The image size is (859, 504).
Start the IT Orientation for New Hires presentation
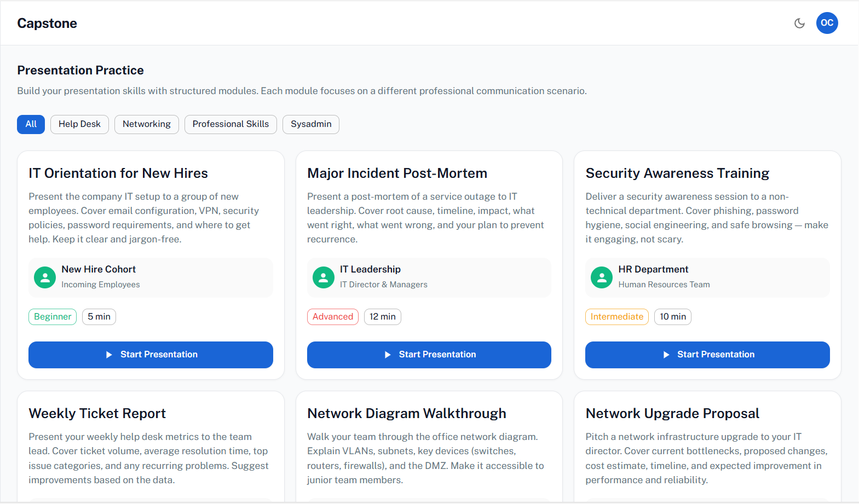point(151,355)
